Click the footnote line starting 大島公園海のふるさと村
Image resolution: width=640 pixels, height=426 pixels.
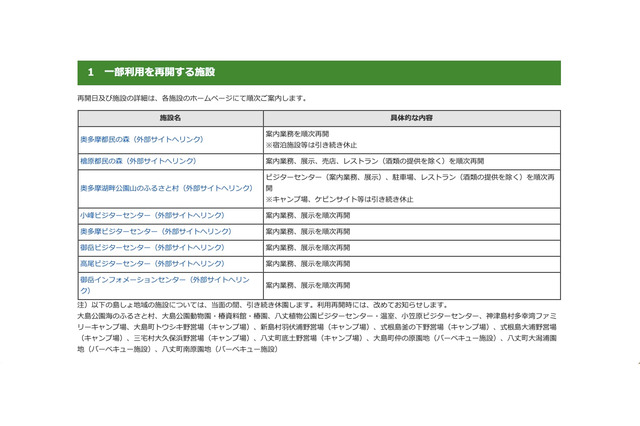coord(317,316)
